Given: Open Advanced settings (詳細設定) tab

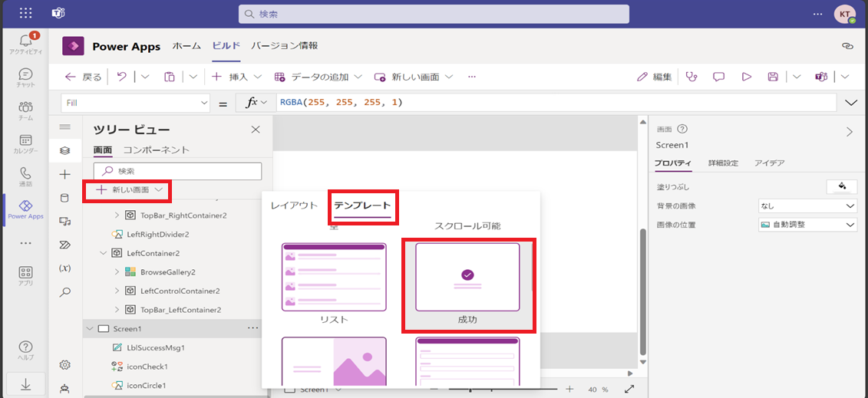Looking at the screenshot, I should point(723,163).
